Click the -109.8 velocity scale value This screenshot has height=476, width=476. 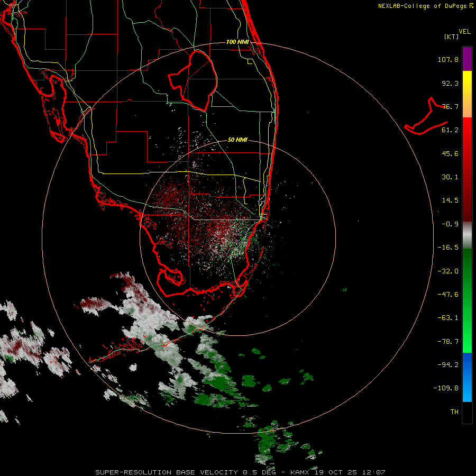[446, 388]
